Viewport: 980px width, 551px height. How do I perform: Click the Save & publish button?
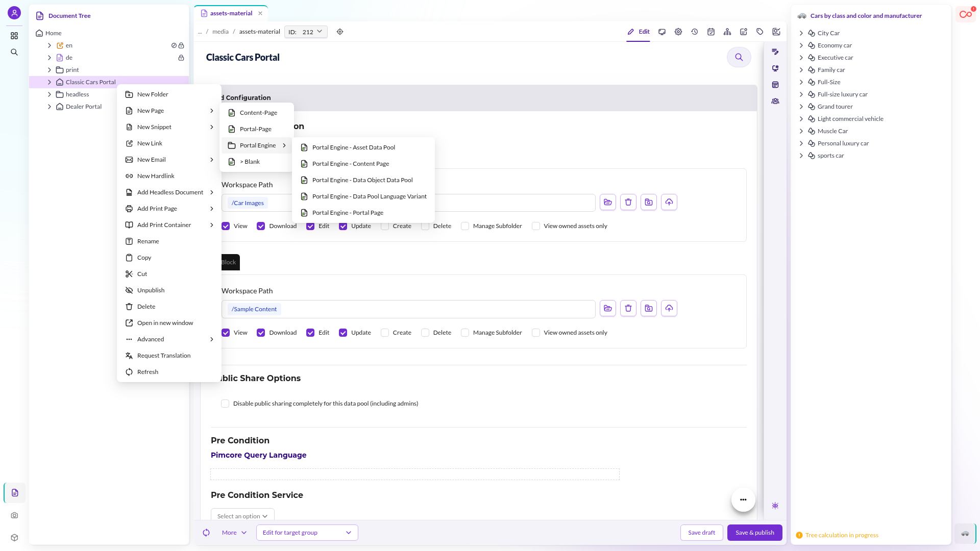[755, 533]
